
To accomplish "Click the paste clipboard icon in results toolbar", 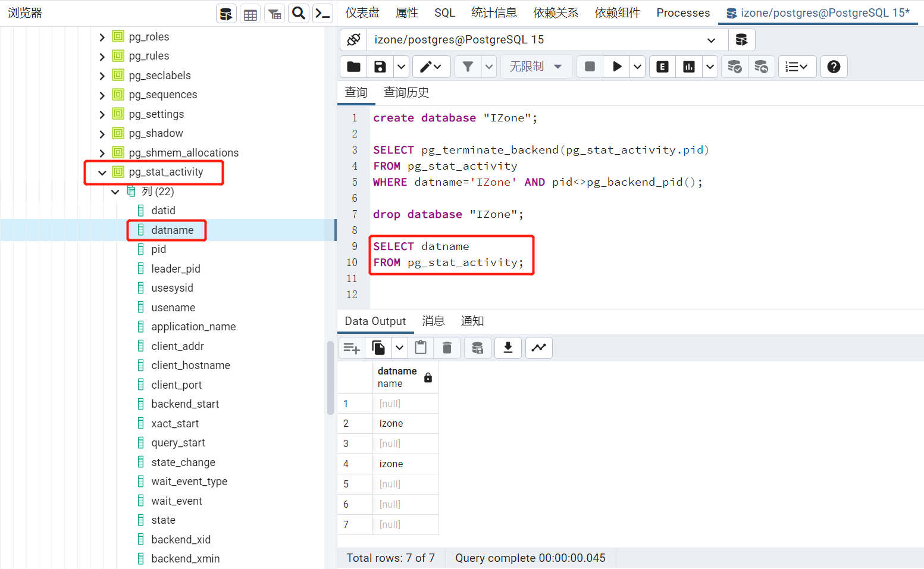I will click(421, 348).
